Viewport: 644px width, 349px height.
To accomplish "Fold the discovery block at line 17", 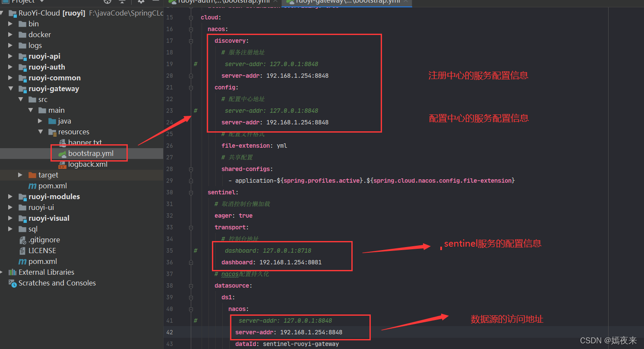I will 190,41.
